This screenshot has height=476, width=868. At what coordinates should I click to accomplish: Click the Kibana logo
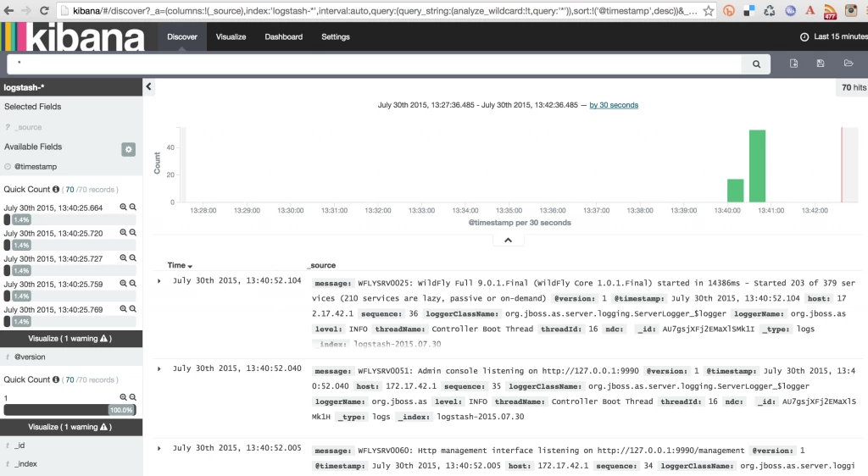73,37
